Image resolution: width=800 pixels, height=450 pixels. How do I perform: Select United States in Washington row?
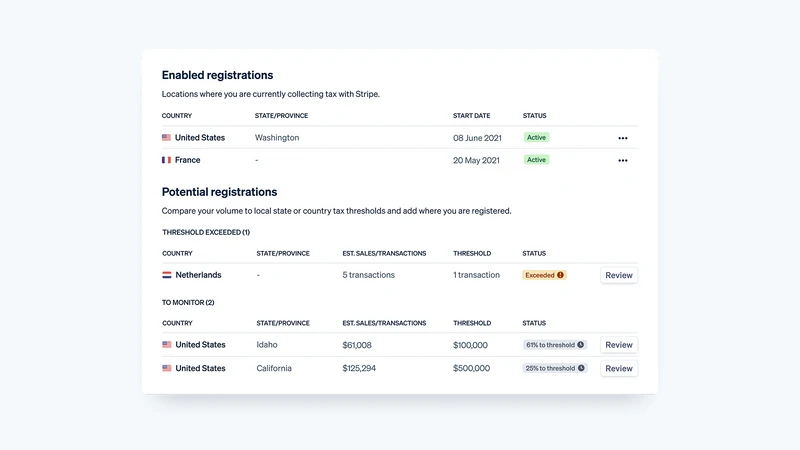[199, 138]
